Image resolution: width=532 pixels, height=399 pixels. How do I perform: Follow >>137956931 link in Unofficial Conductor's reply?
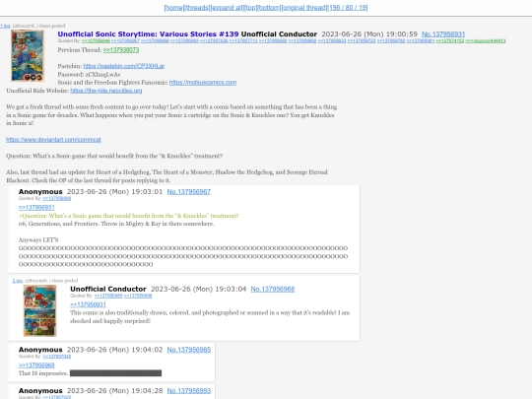tap(88, 304)
